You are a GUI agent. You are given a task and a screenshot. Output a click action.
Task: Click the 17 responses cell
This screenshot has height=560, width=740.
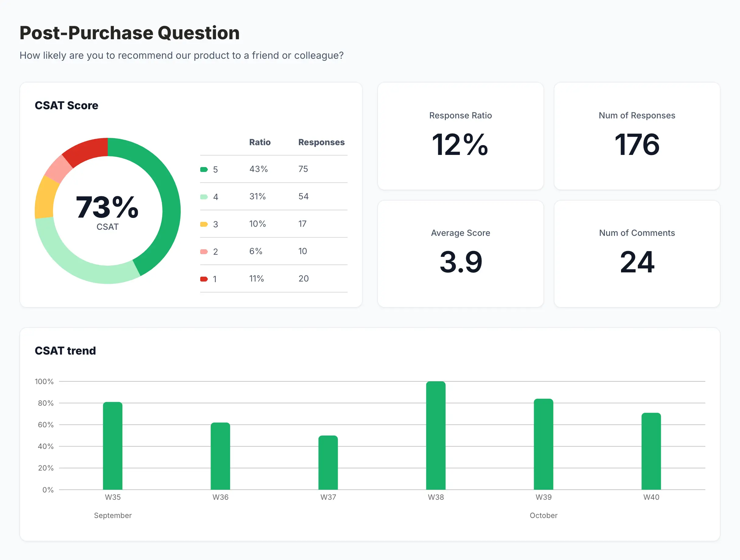coord(302,224)
